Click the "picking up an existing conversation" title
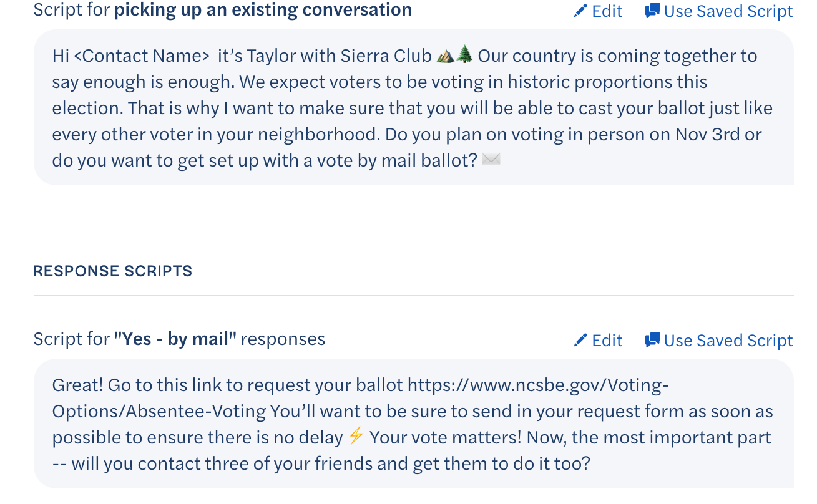 click(262, 10)
